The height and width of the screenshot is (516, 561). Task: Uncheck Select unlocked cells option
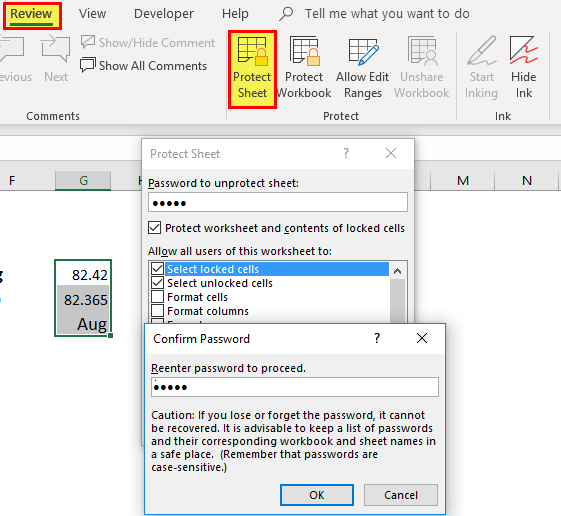tap(157, 283)
